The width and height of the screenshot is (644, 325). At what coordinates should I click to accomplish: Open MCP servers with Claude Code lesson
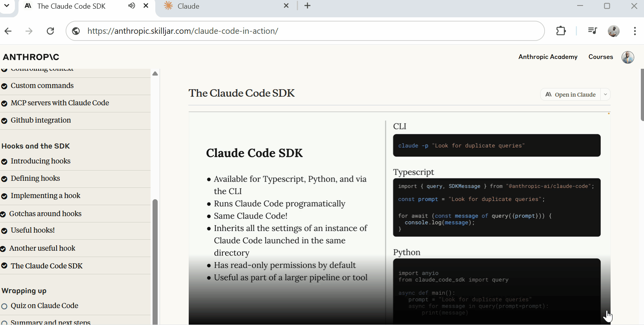60,103
